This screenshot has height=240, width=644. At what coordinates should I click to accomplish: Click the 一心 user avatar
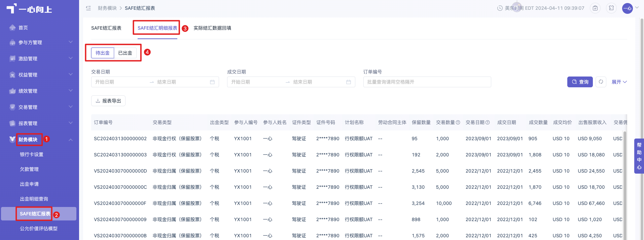coord(628,8)
